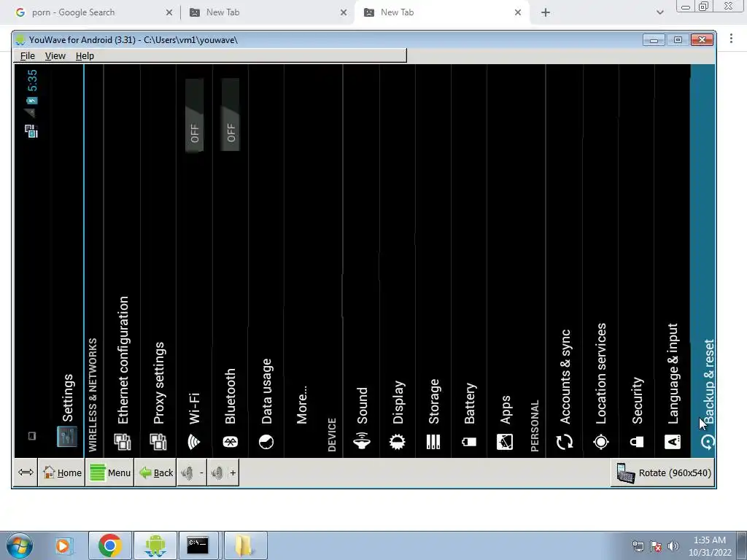This screenshot has height=560, width=747.
Task: Click the YouWave Menu button
Action: coord(109,472)
